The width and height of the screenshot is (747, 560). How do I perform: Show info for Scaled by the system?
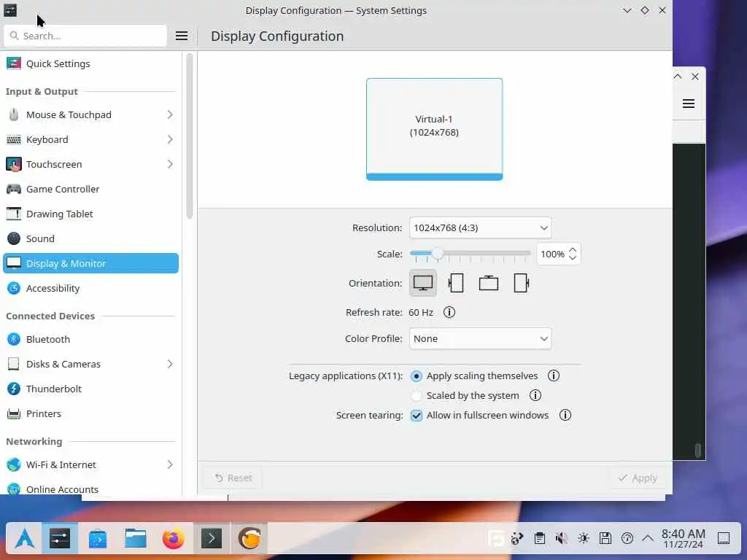535,395
